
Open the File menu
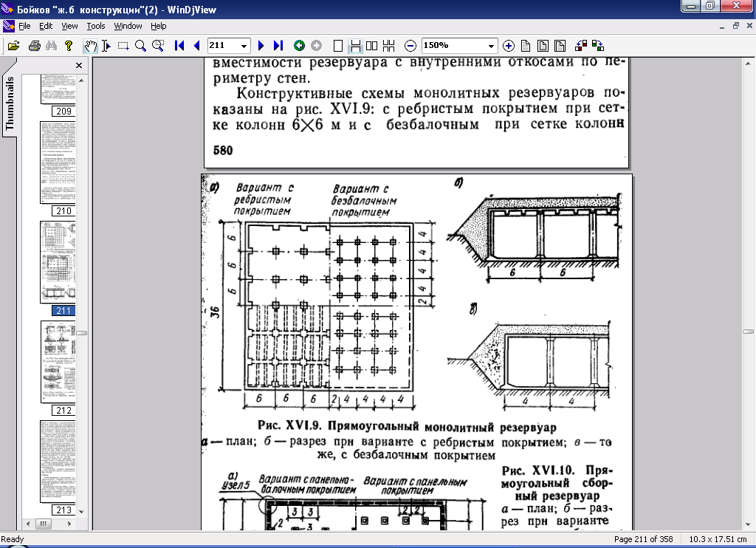point(24,26)
